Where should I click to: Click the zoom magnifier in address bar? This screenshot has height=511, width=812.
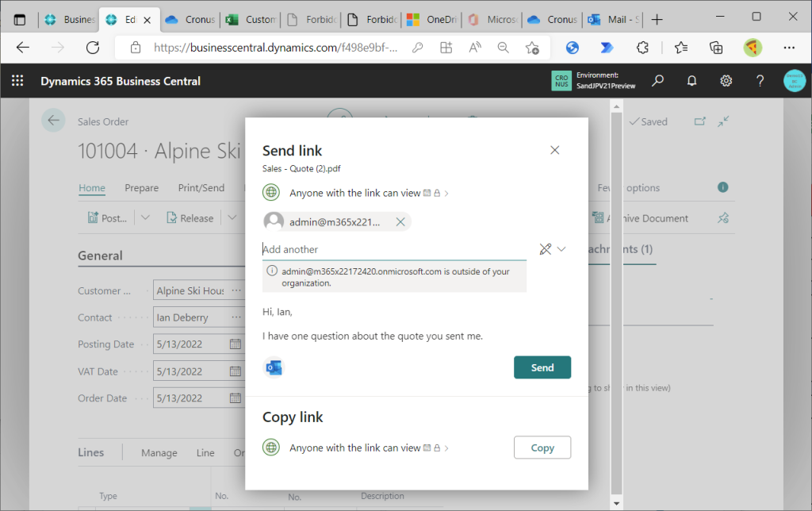point(503,48)
